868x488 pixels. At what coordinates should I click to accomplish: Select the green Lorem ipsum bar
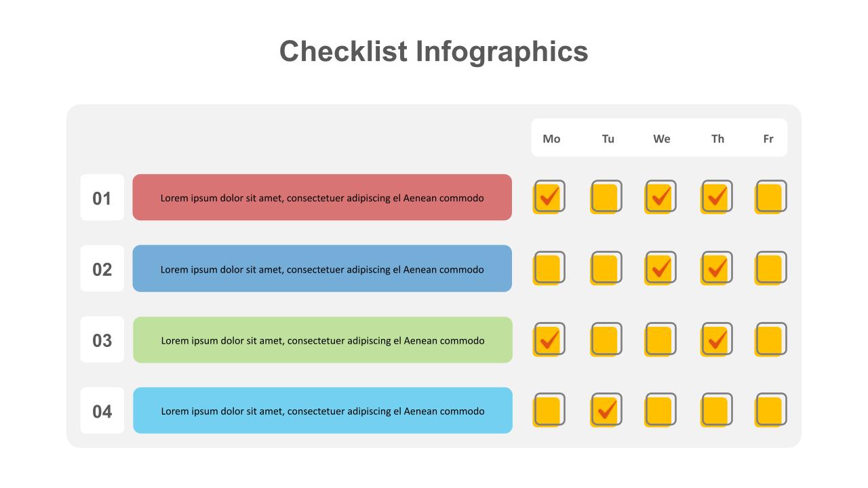322,340
